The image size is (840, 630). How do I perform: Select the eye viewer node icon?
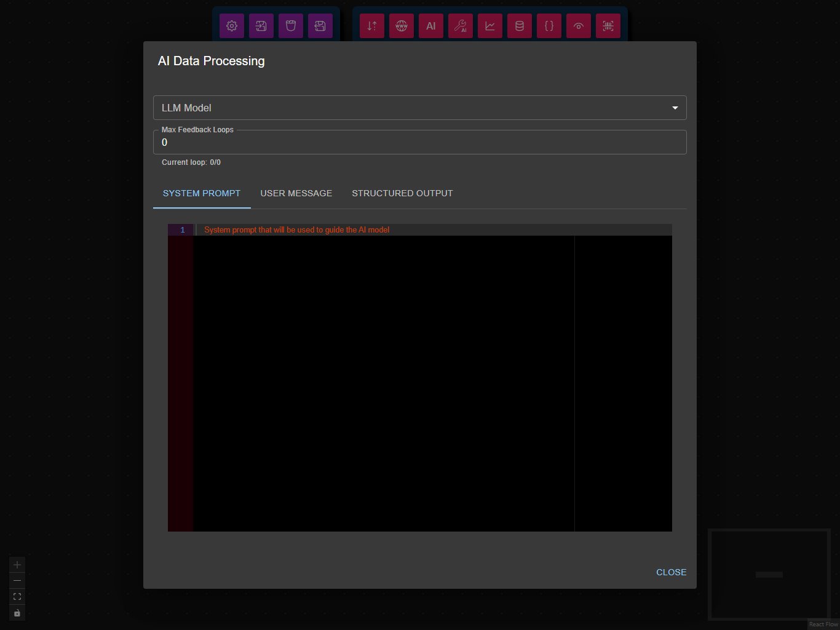[579, 26]
